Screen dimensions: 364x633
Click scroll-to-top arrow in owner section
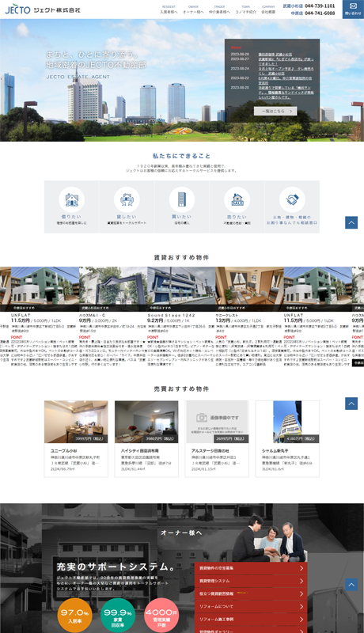click(x=351, y=584)
